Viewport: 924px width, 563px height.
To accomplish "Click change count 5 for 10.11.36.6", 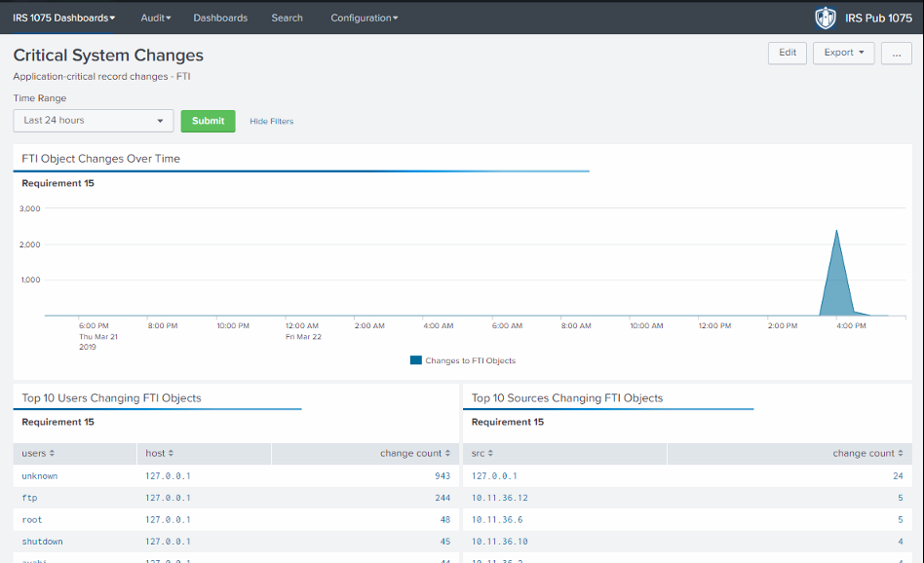I will tap(901, 519).
